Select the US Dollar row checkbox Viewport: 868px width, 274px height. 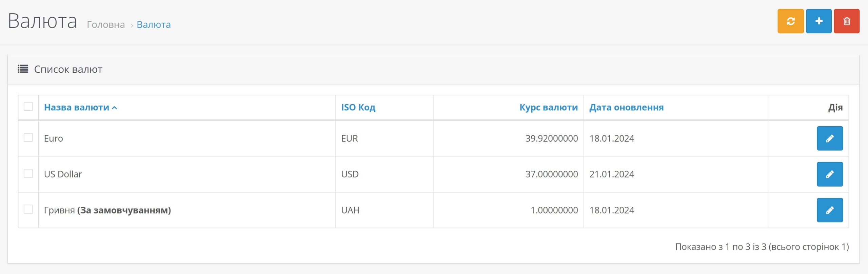28,173
